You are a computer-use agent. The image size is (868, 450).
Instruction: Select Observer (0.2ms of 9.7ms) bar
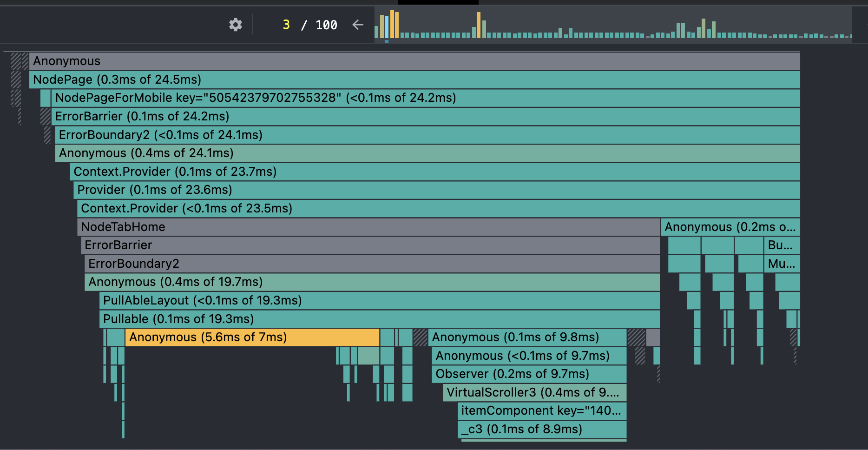(x=529, y=374)
